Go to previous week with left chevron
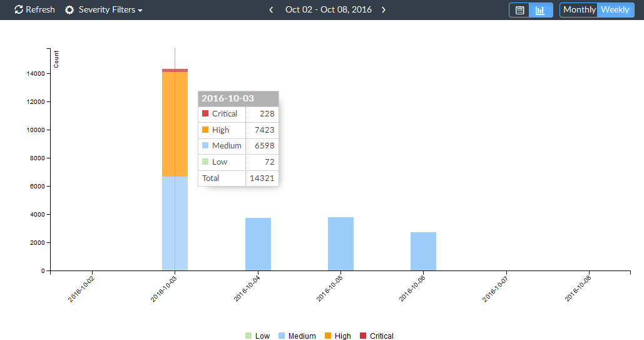Viewport: 644px width, 340px height. [x=271, y=10]
